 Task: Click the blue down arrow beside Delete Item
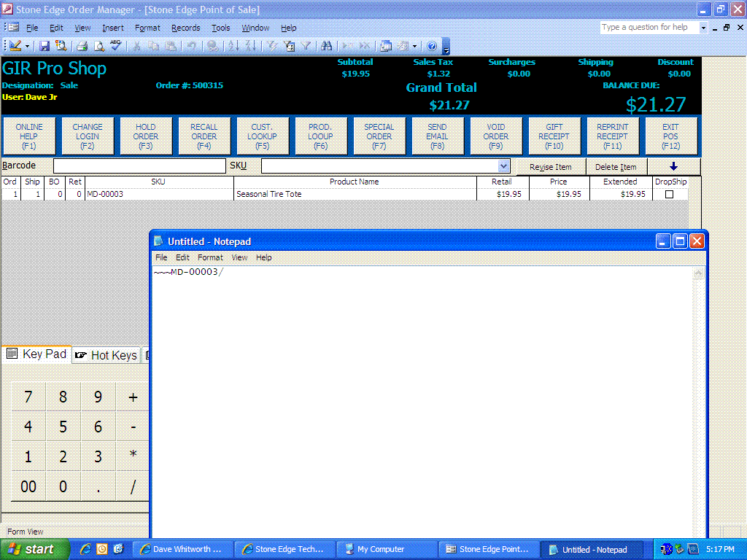(673, 167)
